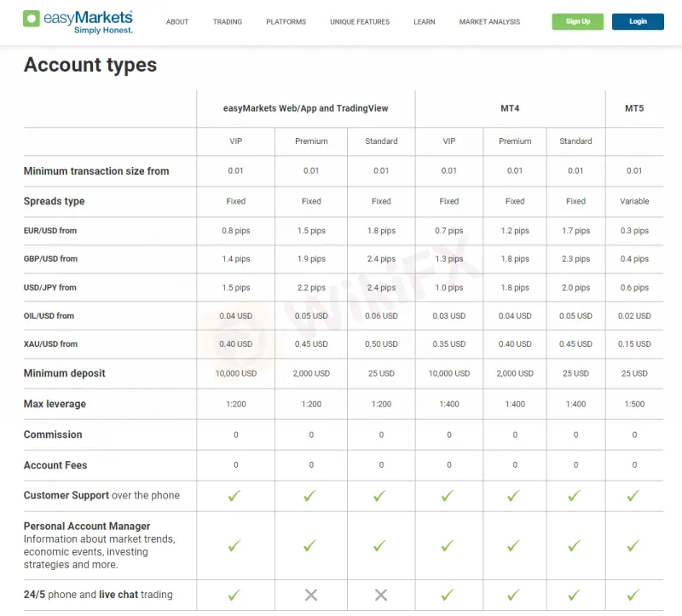682x616 pixels.
Task: Click Customer Support checkmark for Web/App VIP
Action: pos(234,496)
